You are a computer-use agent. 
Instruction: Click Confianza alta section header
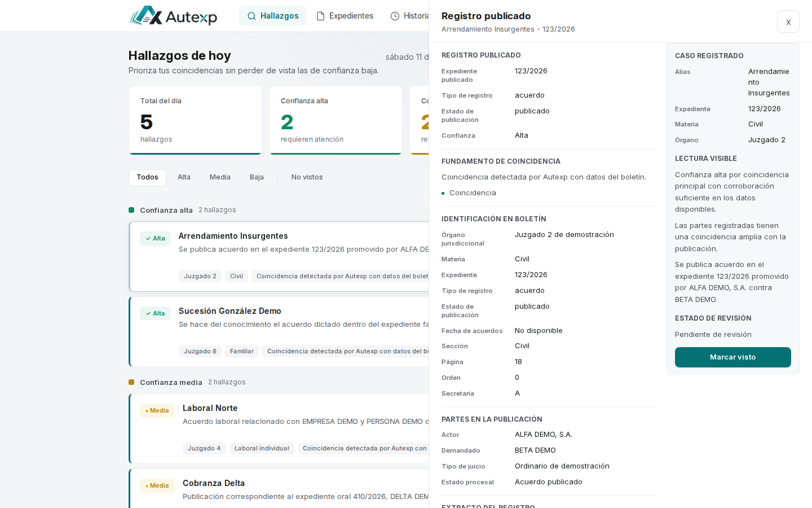pos(166,210)
